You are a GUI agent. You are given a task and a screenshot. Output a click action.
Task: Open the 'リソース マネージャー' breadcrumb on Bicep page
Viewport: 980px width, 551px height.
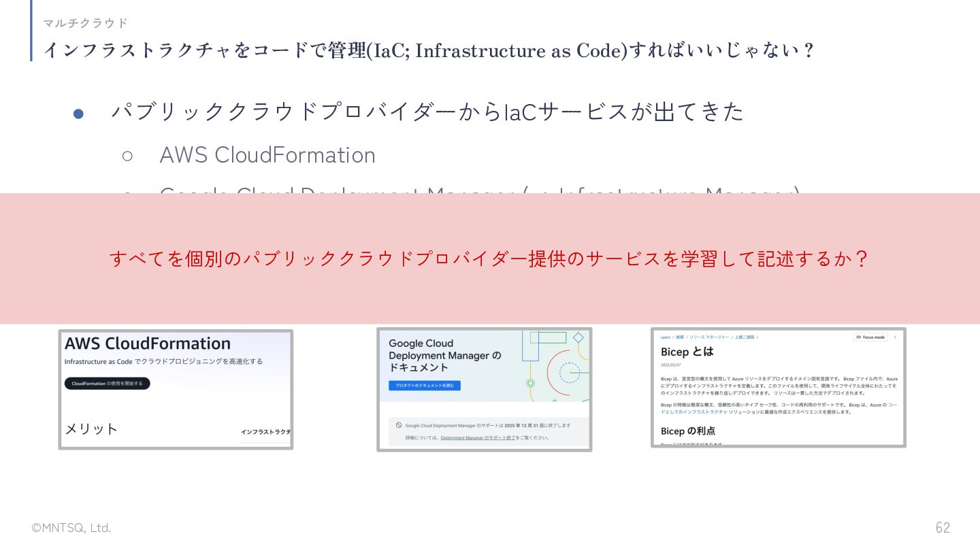tap(709, 337)
